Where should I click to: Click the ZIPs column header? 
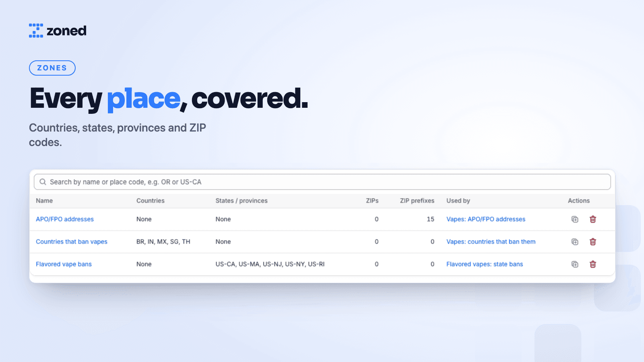(372, 201)
